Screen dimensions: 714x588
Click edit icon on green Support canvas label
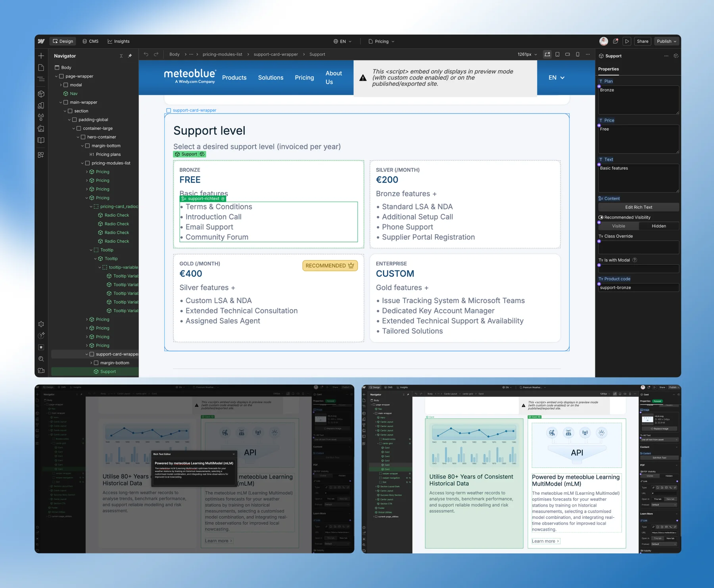[x=202, y=154]
